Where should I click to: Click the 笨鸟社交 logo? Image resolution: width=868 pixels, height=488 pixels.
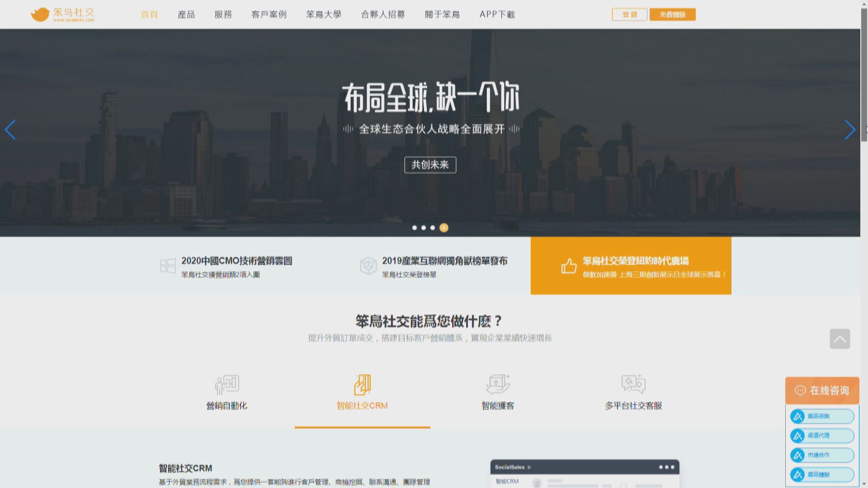(x=63, y=14)
